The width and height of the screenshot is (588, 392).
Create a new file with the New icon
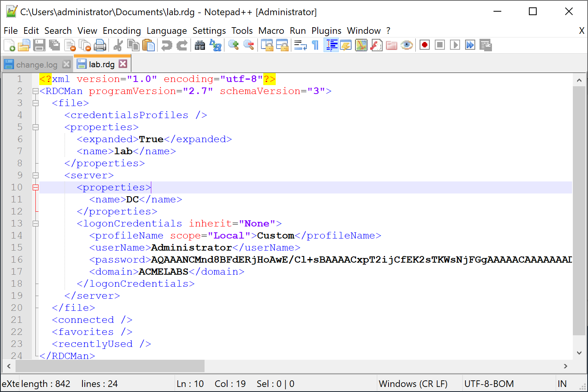click(9, 45)
